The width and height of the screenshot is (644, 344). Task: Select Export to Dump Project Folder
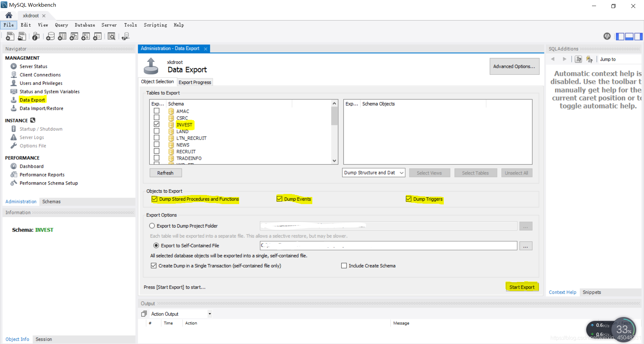(152, 226)
